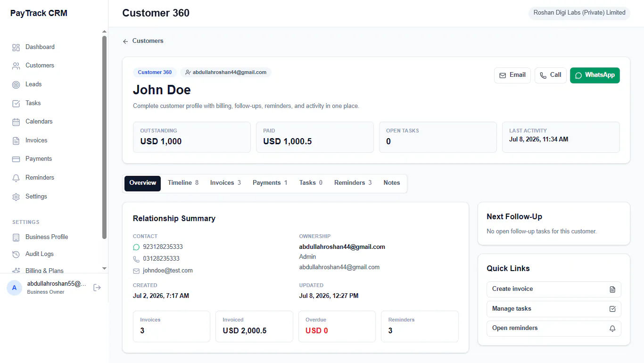Click the Settings gear icon in sidebar
The height and width of the screenshot is (363, 644).
click(x=16, y=197)
